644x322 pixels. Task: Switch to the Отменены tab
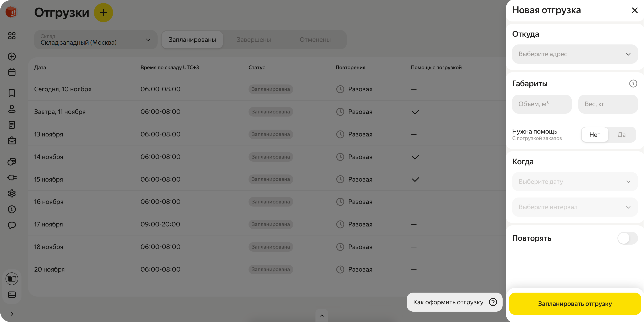315,40
